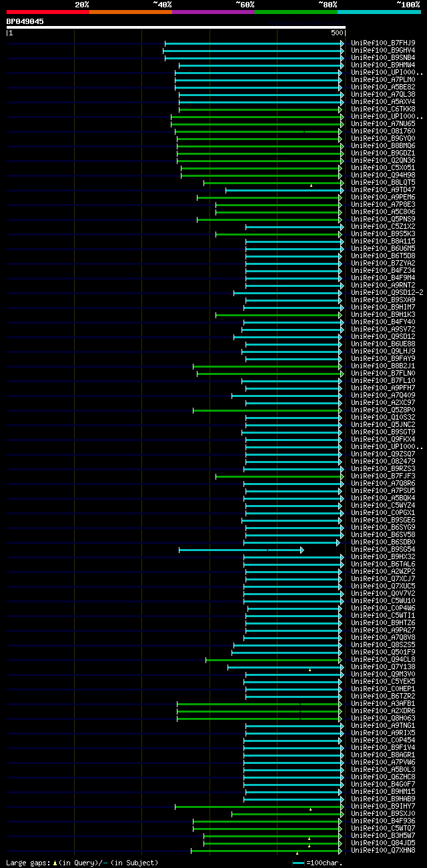Open the UniRef100_B4FY40 entry
This screenshot has height=868, width=427.
pyautogui.click(x=383, y=322)
